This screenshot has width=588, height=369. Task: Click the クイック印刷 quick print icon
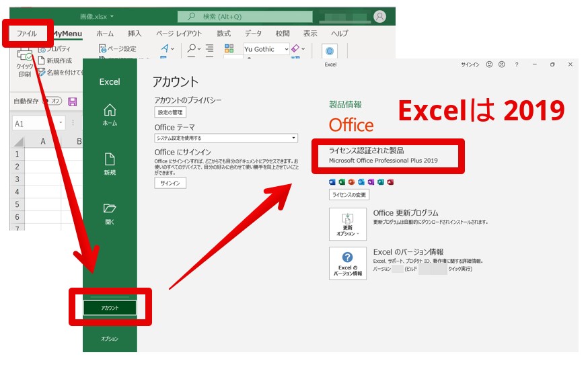click(x=25, y=56)
